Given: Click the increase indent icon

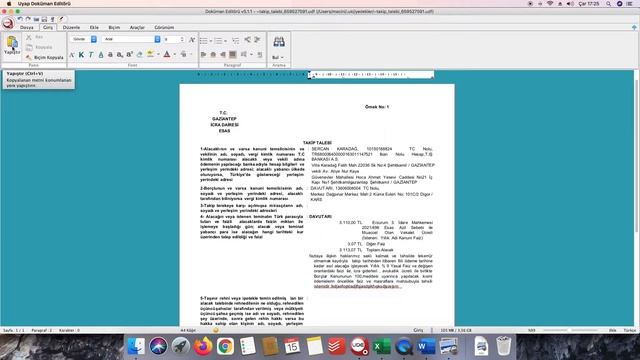Looking at the screenshot, I should pyautogui.click(x=257, y=40).
